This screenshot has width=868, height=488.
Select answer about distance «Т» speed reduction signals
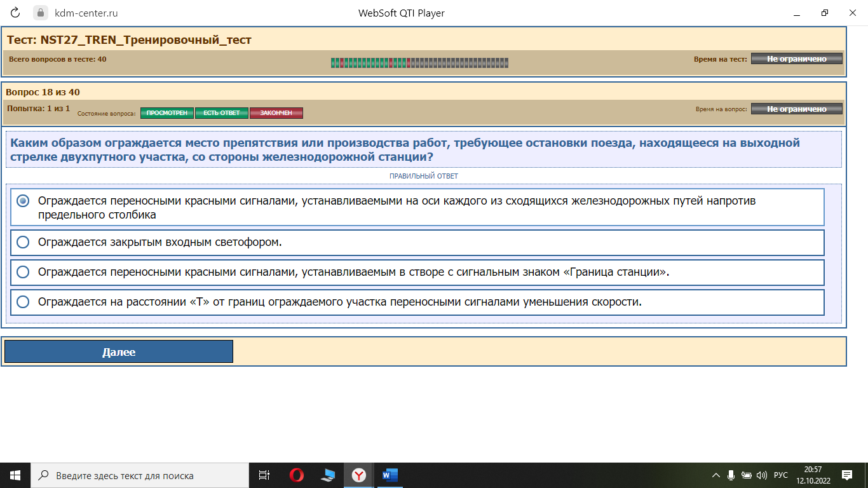pyautogui.click(x=417, y=302)
